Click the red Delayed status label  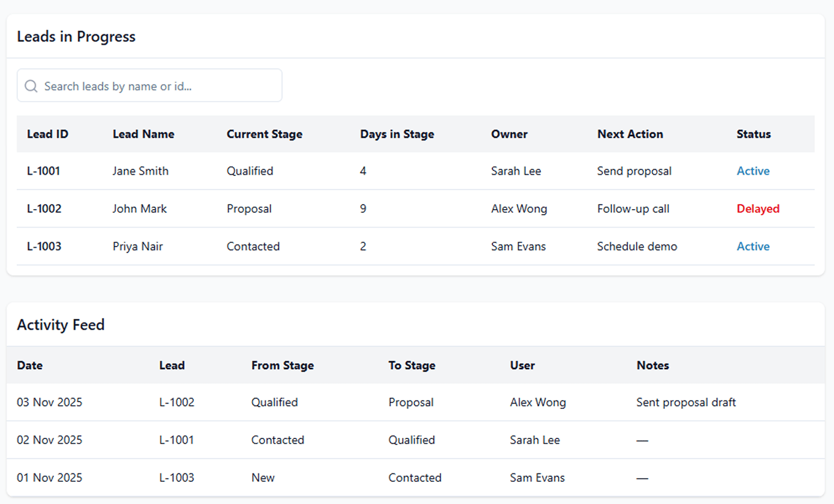click(x=757, y=209)
